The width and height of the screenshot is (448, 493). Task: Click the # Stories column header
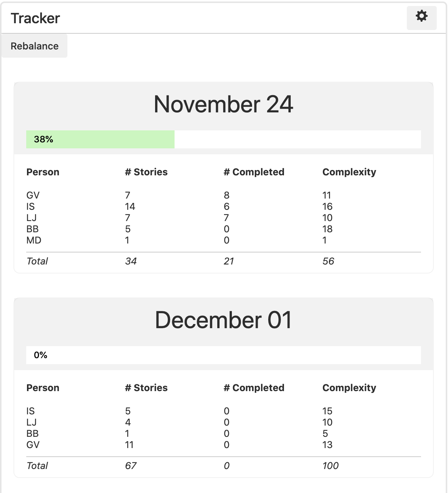[146, 172]
